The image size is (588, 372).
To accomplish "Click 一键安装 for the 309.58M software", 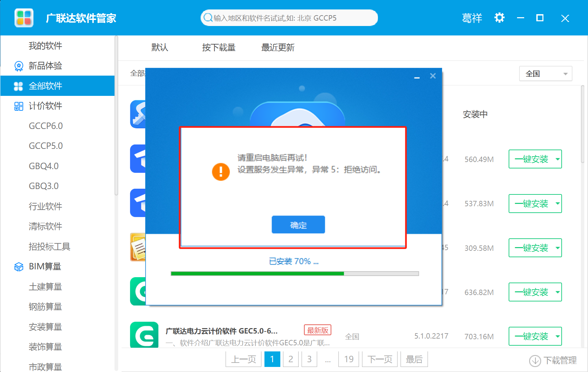I will [531, 248].
